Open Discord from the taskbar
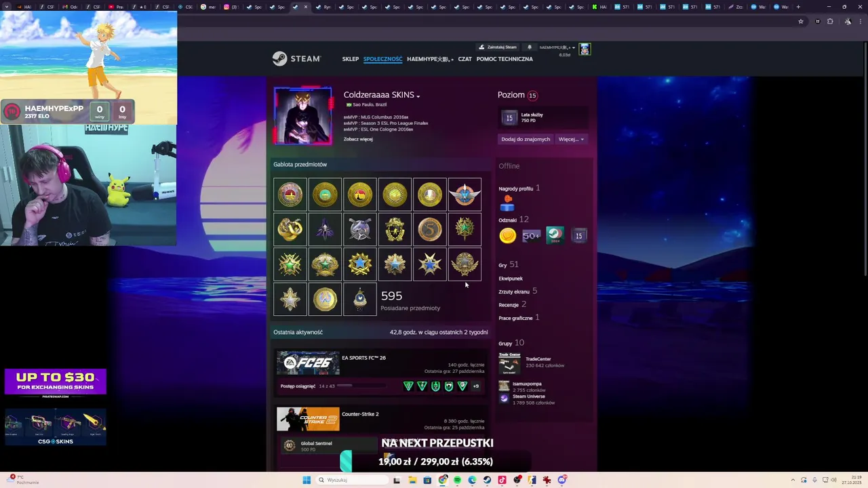The height and width of the screenshot is (488, 868). [562, 481]
